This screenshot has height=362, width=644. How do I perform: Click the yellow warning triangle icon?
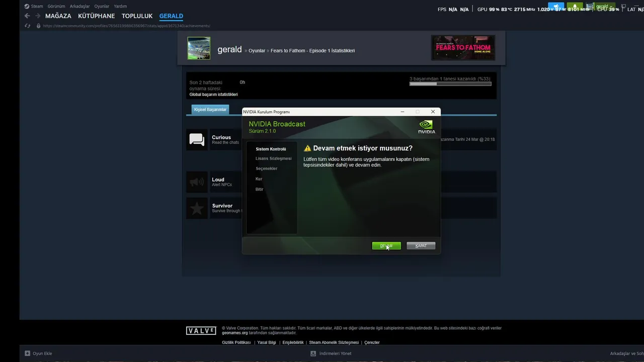[307, 148]
